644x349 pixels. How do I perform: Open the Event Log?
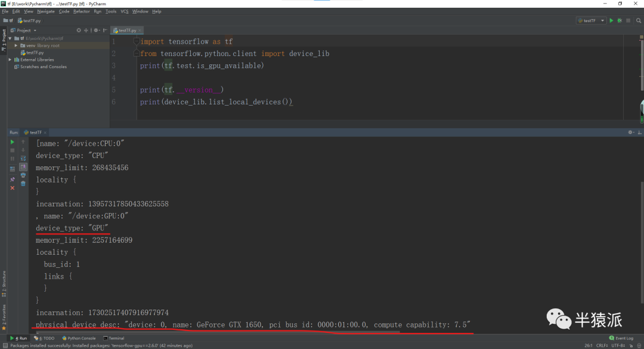pyautogui.click(x=621, y=338)
